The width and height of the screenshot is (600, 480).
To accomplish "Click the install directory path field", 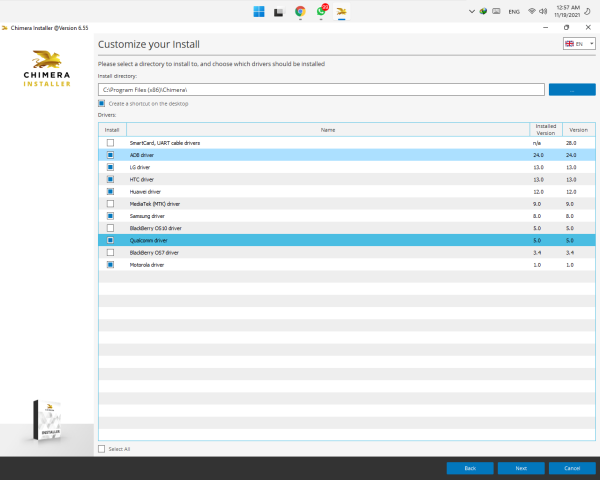I will pyautogui.click(x=321, y=90).
